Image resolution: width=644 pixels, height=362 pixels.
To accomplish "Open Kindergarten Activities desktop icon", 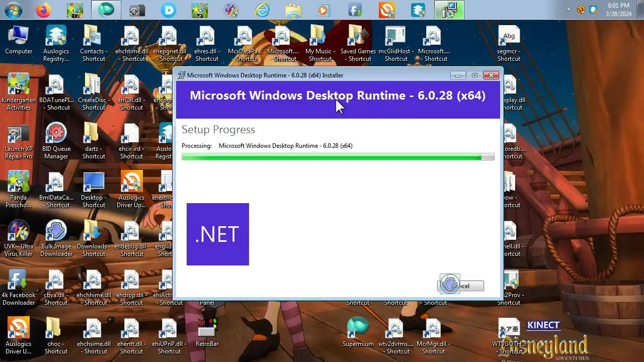I will (x=19, y=92).
